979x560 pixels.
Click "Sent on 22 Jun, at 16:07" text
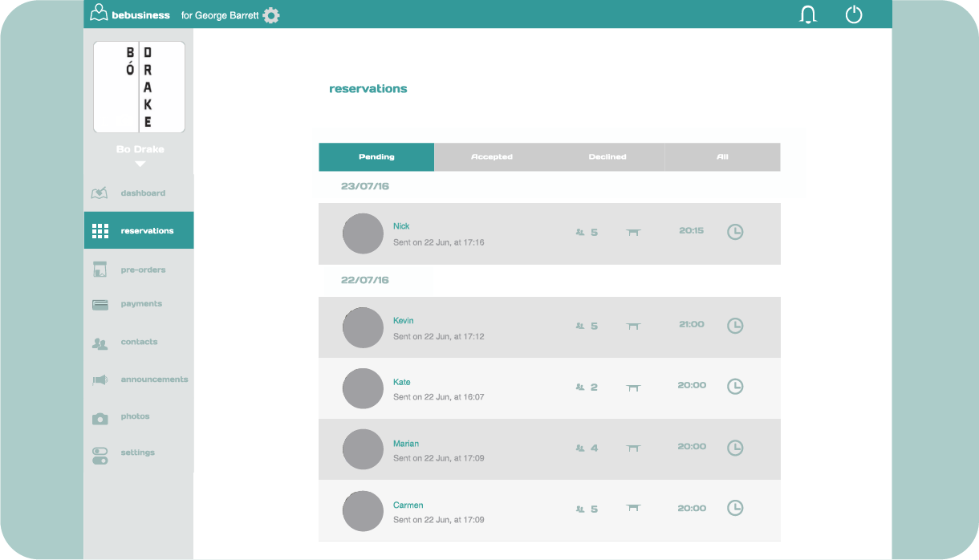point(439,397)
